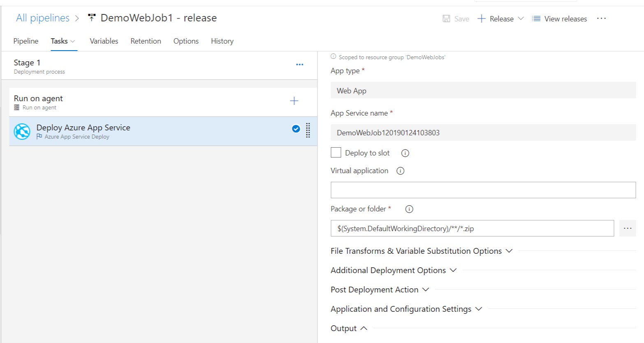Screen dimensions: 644x343
Task: Open the App Service name combo box
Action: 483,132
